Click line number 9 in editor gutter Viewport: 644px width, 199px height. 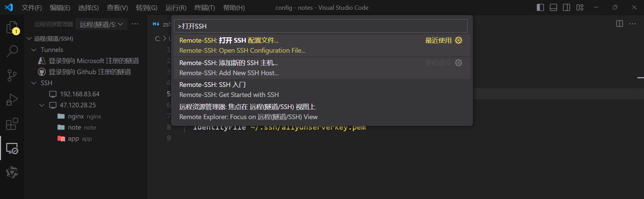(x=169, y=138)
